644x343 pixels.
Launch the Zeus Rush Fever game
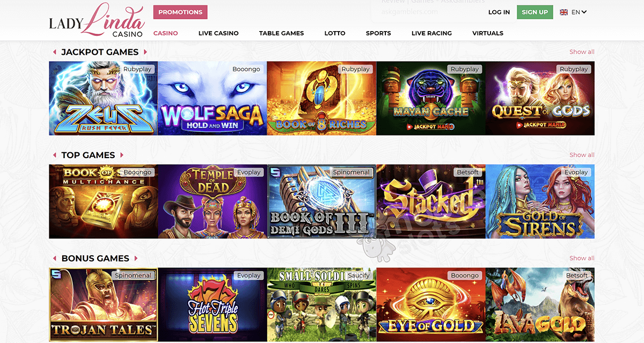pyautogui.click(x=103, y=98)
